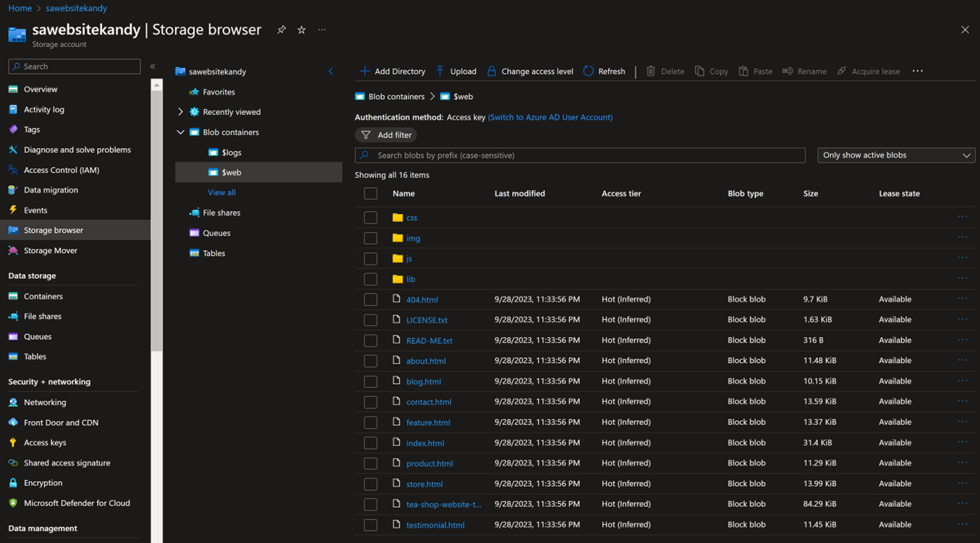
Task: Click the file icon beside index.html
Action: [x=396, y=442]
